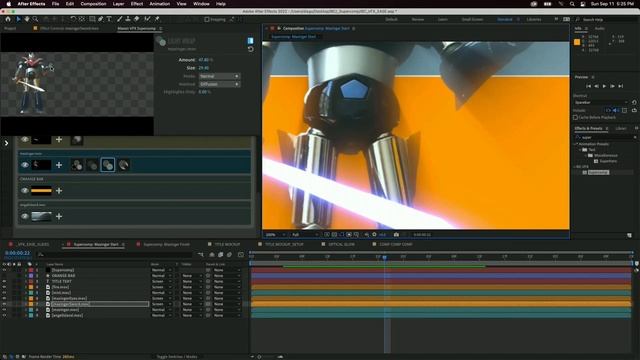Click the Home icon in the toolbar
640x360 pixels.
pyautogui.click(x=8, y=19)
